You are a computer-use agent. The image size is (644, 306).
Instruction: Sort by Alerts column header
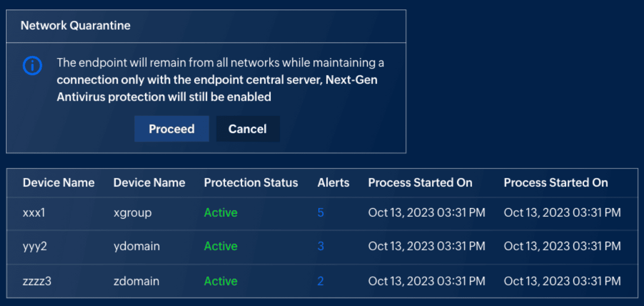(x=333, y=183)
